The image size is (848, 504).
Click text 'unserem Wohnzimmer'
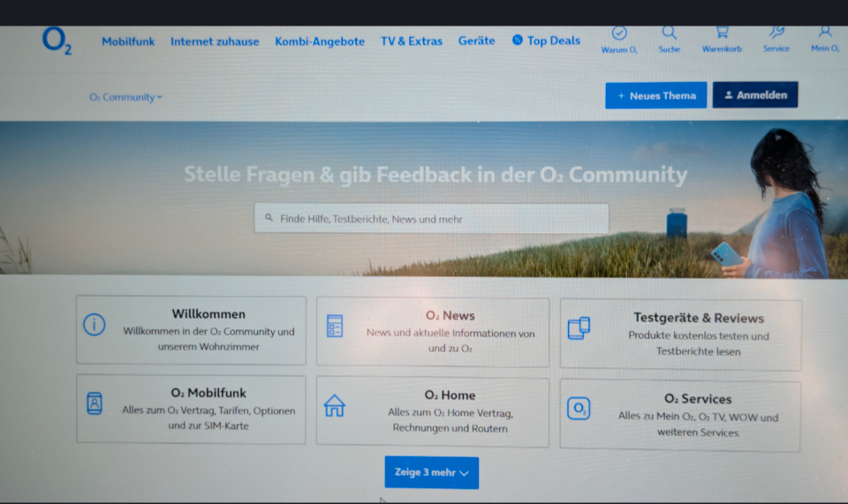(208, 347)
